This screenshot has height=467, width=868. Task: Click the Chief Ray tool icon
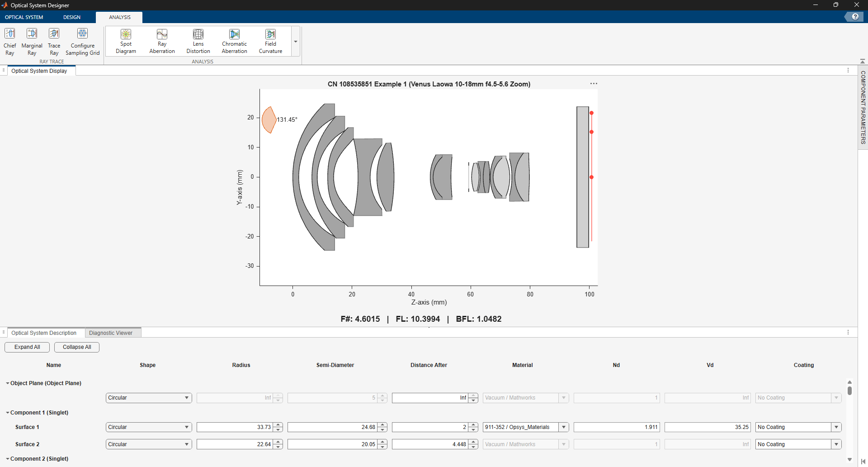pyautogui.click(x=9, y=34)
